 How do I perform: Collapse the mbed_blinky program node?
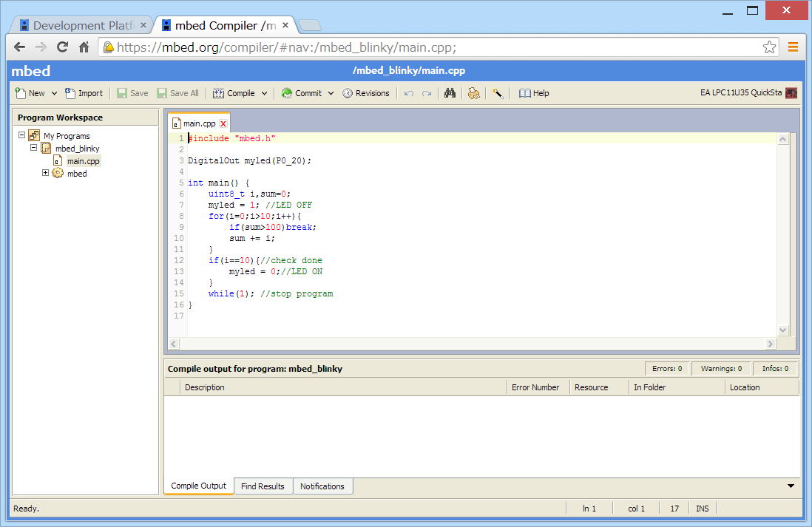[34, 148]
